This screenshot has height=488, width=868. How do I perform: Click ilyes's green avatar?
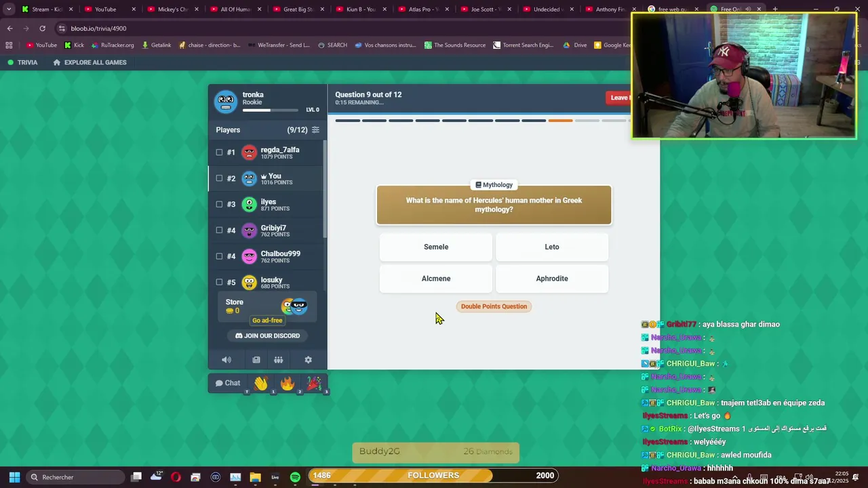tap(250, 205)
